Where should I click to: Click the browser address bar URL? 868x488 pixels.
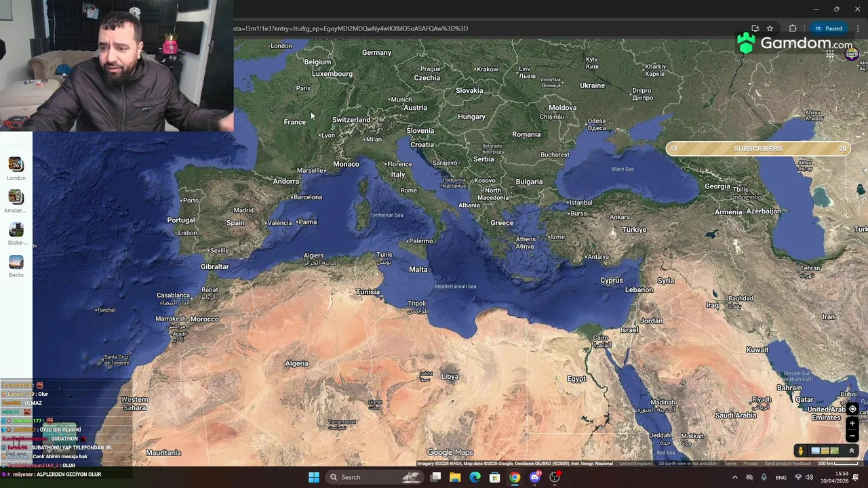pos(351,28)
